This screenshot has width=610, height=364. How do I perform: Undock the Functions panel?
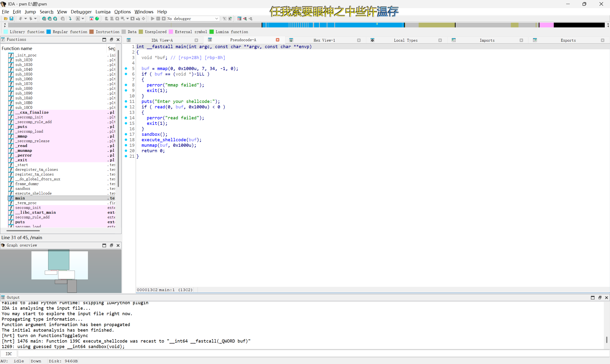(112, 39)
